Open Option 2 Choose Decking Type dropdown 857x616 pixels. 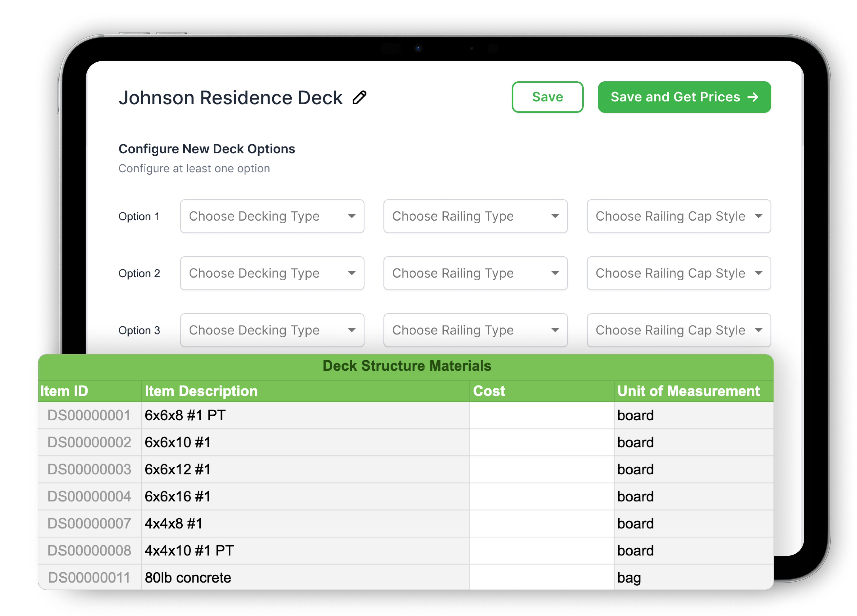click(x=272, y=273)
